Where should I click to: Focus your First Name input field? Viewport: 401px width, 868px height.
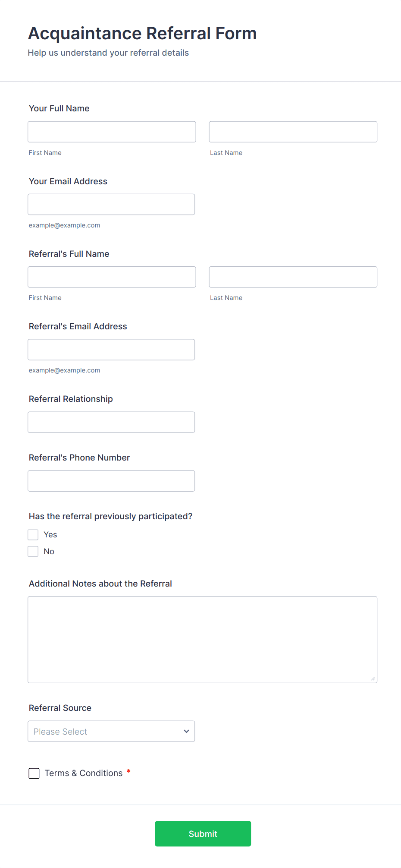click(x=112, y=132)
